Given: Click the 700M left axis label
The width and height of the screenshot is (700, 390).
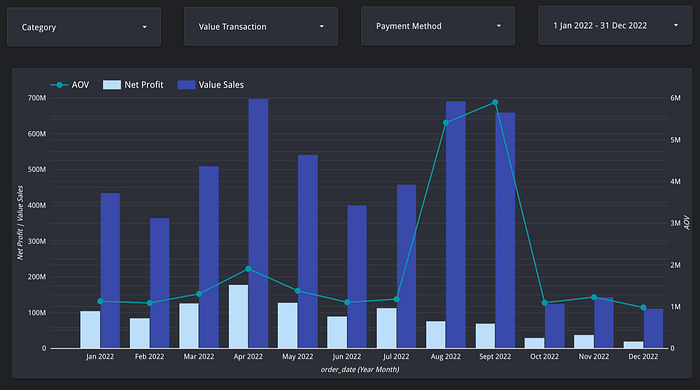Looking at the screenshot, I should 37,98.
